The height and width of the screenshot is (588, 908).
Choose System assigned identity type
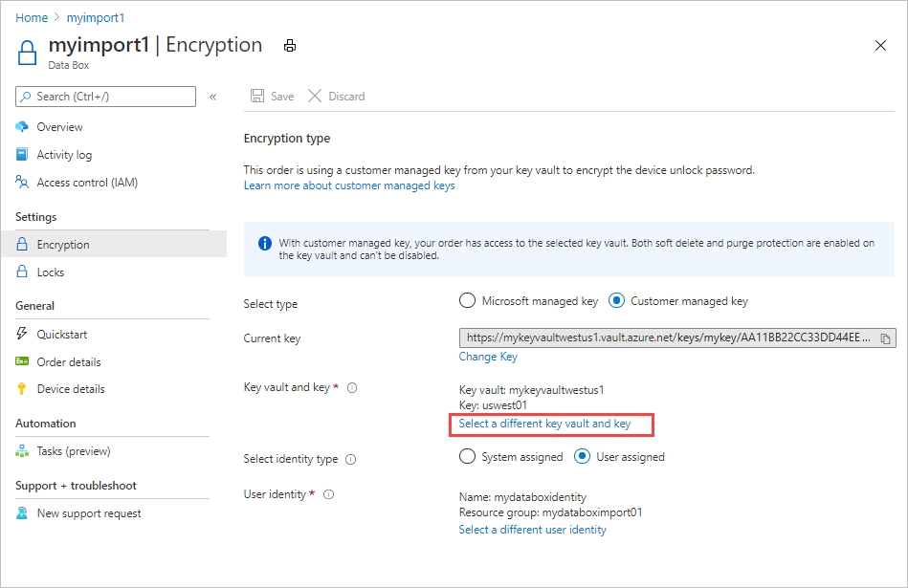click(x=467, y=457)
